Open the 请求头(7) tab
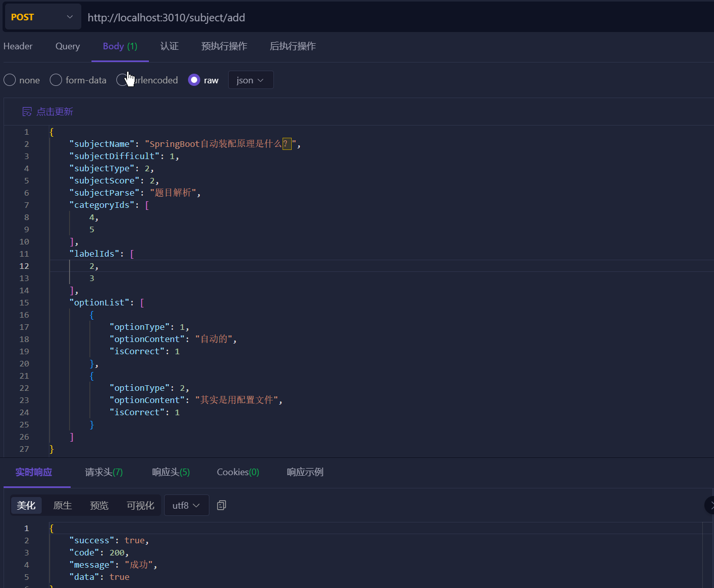The width and height of the screenshot is (714, 588). [104, 472]
